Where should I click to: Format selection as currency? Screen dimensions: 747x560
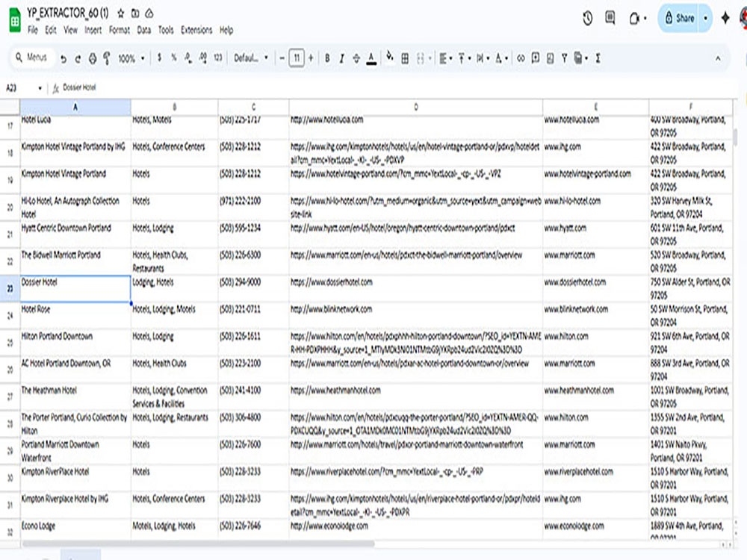(159, 58)
